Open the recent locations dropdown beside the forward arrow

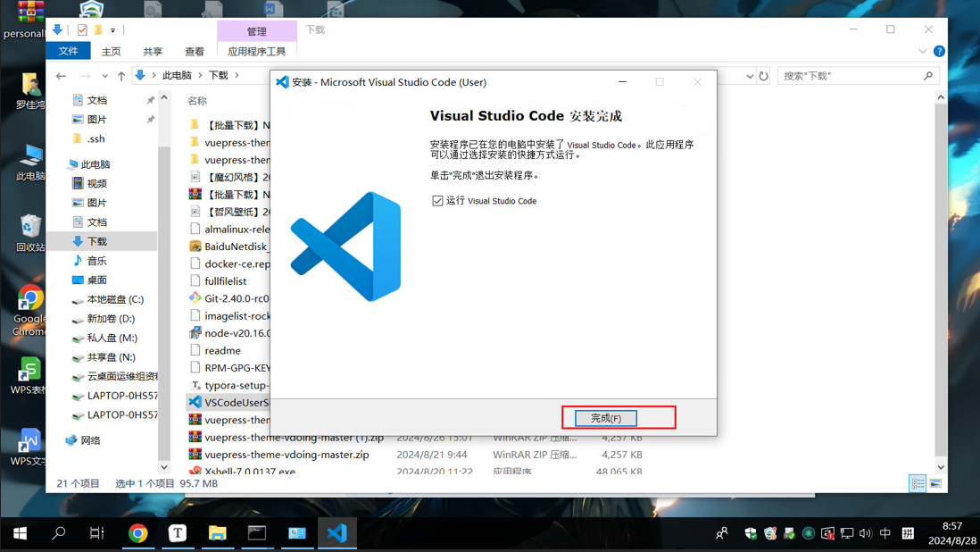coord(104,76)
